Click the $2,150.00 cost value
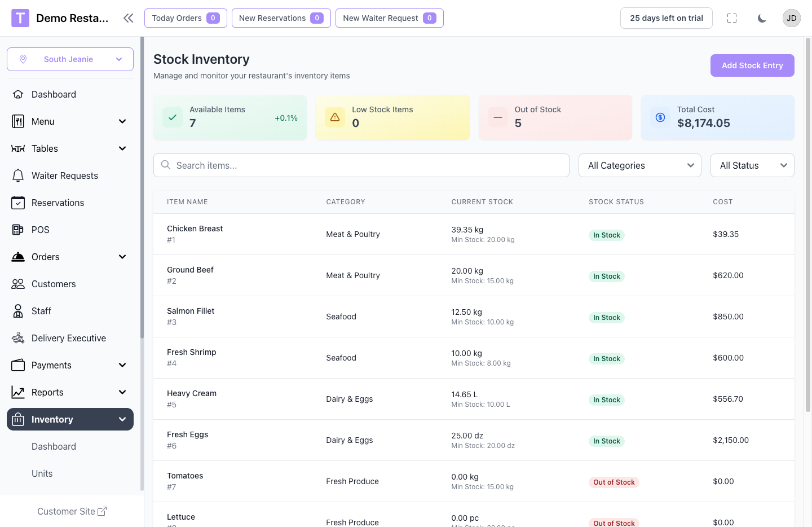The height and width of the screenshot is (527, 812). click(731, 440)
